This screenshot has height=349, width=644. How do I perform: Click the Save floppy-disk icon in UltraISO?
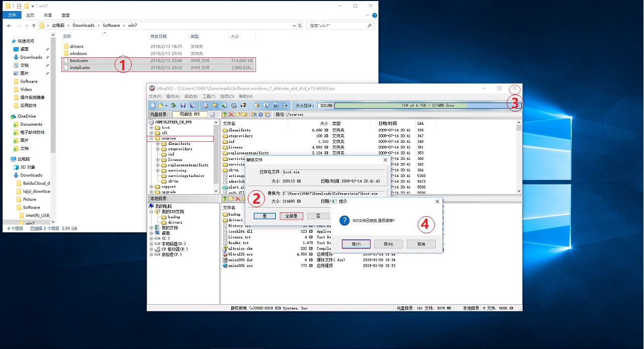(183, 106)
